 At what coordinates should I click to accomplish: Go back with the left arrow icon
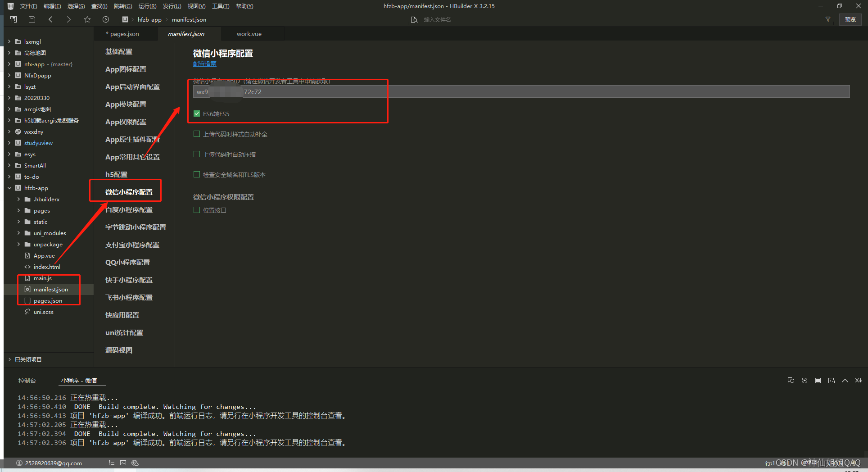pyautogui.click(x=50, y=19)
